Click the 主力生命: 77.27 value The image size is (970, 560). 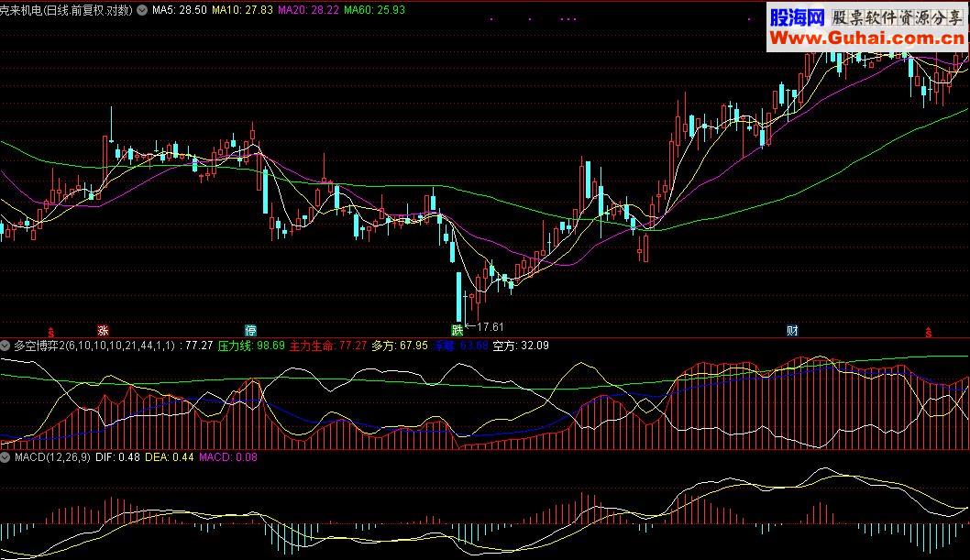(x=328, y=346)
